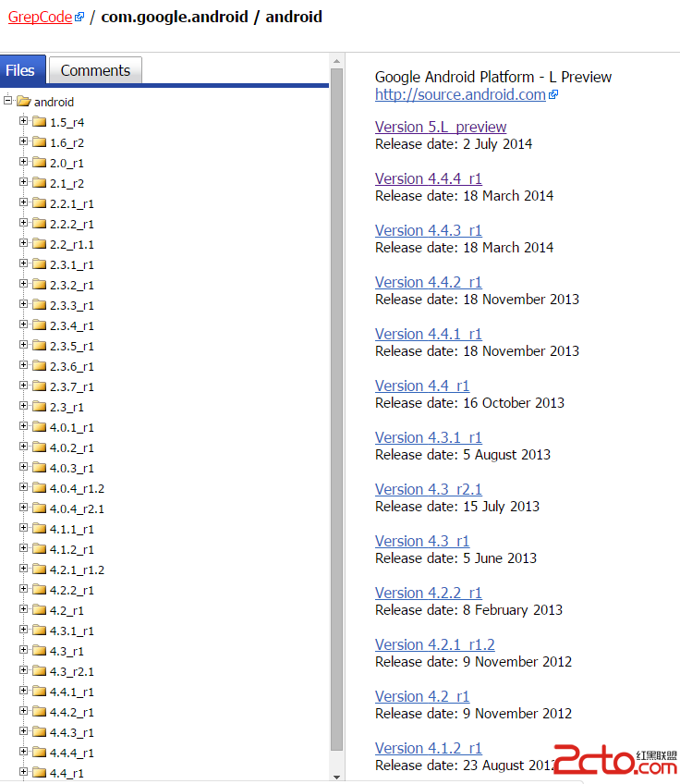Viewport: 680px width, 784px height.
Task: Expand the 4.1.1_r1 tree node
Action: pyautogui.click(x=23, y=528)
